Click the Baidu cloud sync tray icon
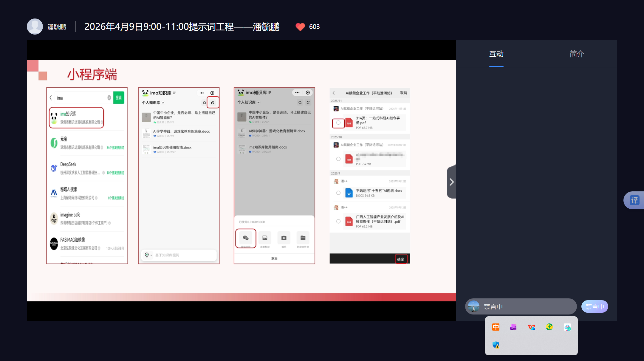The width and height of the screenshot is (644, 361). (x=567, y=327)
